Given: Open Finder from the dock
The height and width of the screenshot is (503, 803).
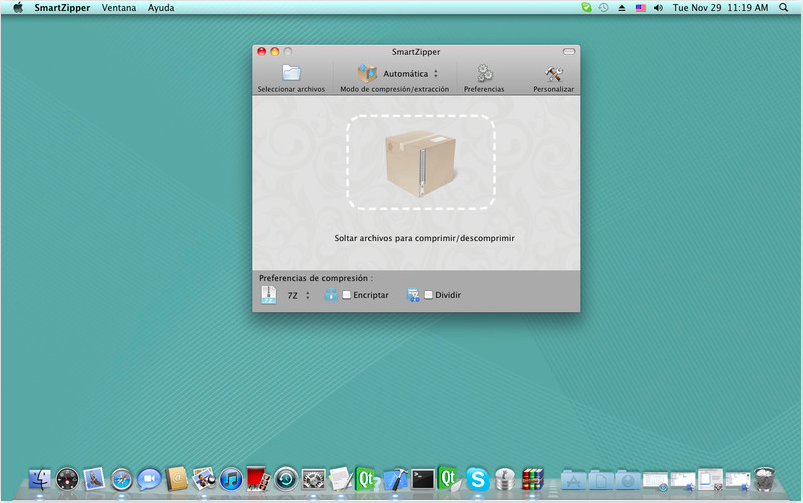Looking at the screenshot, I should [39, 479].
